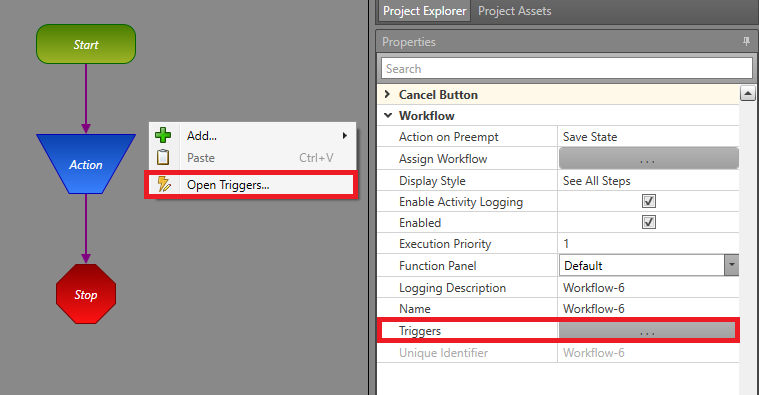This screenshot has width=759, height=395.
Task: Uncheck the Enabled checkbox
Action: [649, 222]
